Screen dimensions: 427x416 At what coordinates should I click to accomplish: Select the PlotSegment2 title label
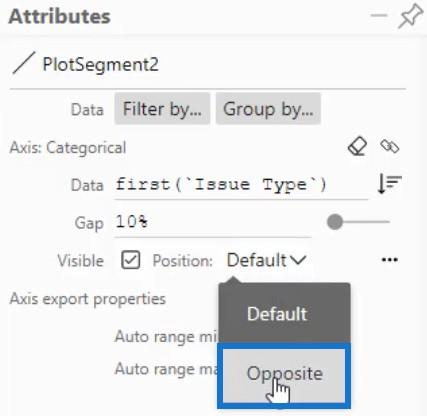click(101, 64)
